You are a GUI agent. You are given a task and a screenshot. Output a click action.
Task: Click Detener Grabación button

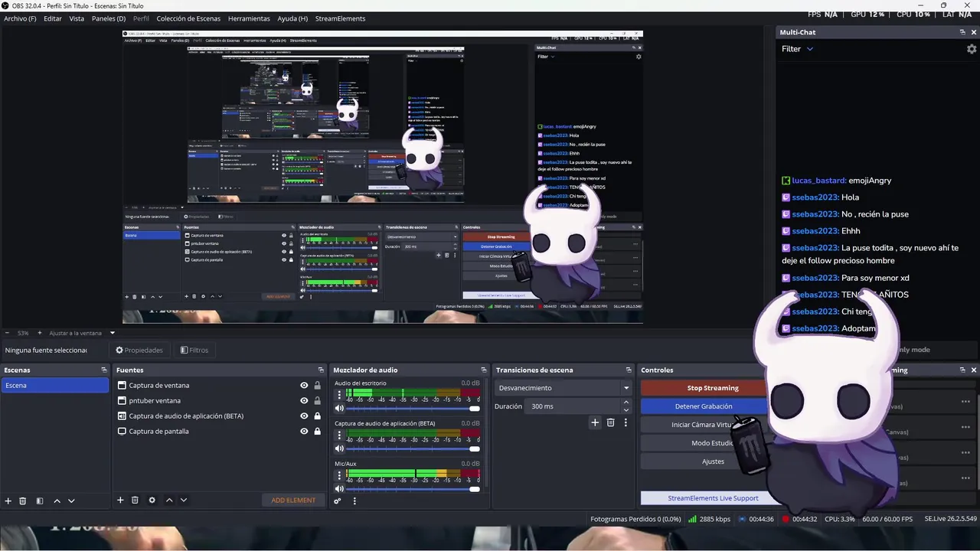tap(704, 406)
